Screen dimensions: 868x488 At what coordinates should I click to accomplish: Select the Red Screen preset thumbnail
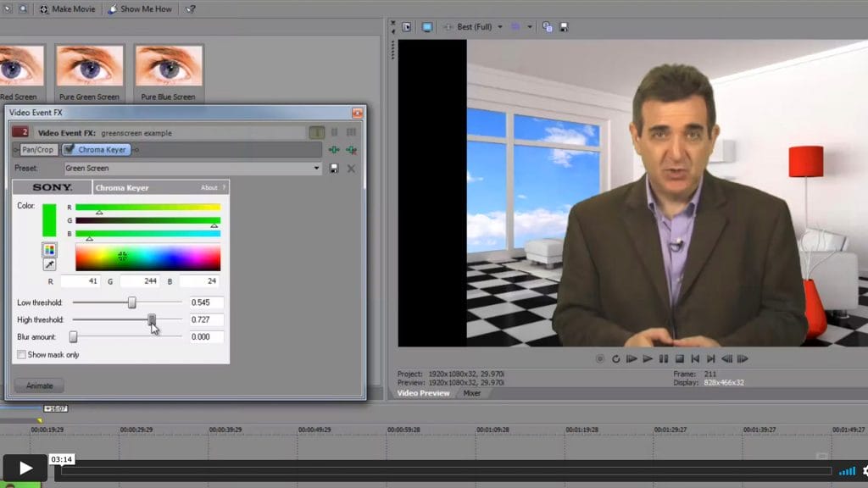(x=20, y=73)
